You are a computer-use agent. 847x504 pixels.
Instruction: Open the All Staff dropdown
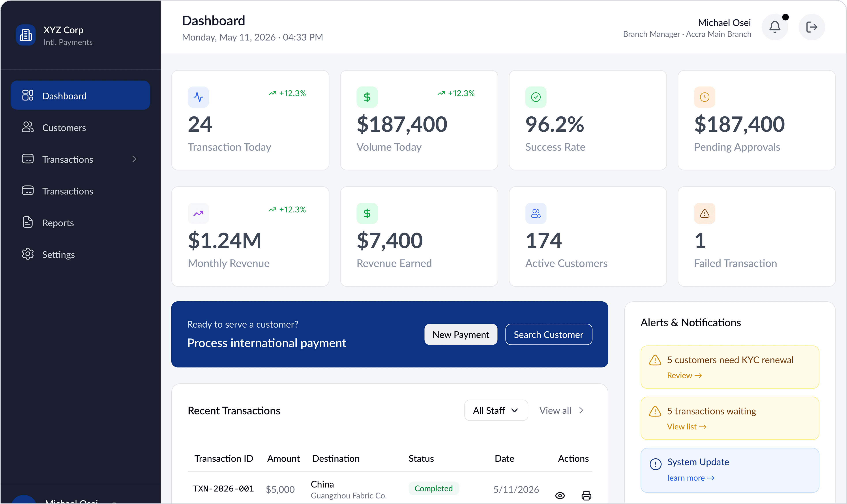tap(496, 410)
